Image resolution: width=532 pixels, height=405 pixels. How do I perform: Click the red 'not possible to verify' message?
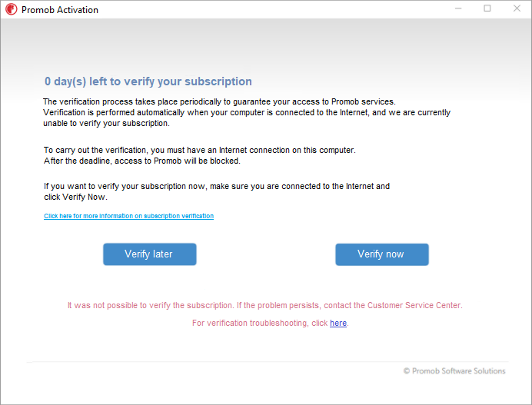click(x=264, y=305)
